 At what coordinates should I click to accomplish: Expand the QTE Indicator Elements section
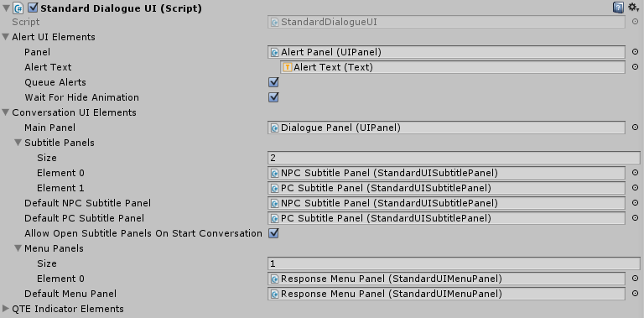5,309
